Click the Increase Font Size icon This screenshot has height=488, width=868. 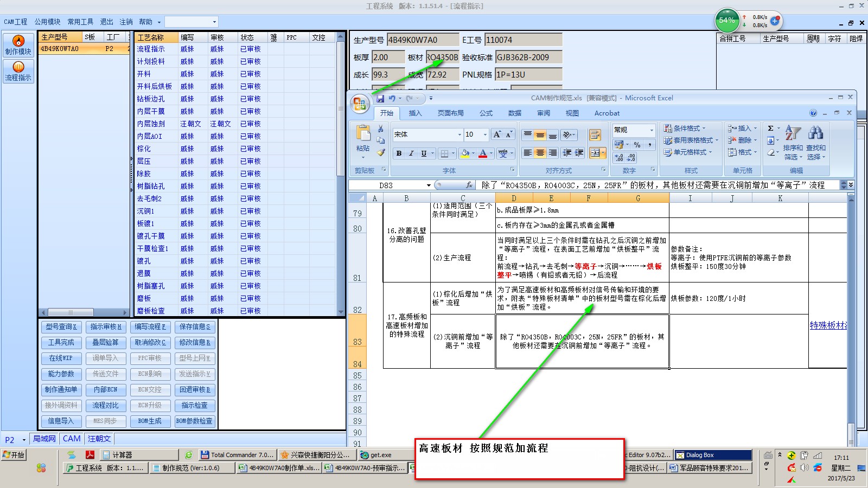click(x=497, y=134)
